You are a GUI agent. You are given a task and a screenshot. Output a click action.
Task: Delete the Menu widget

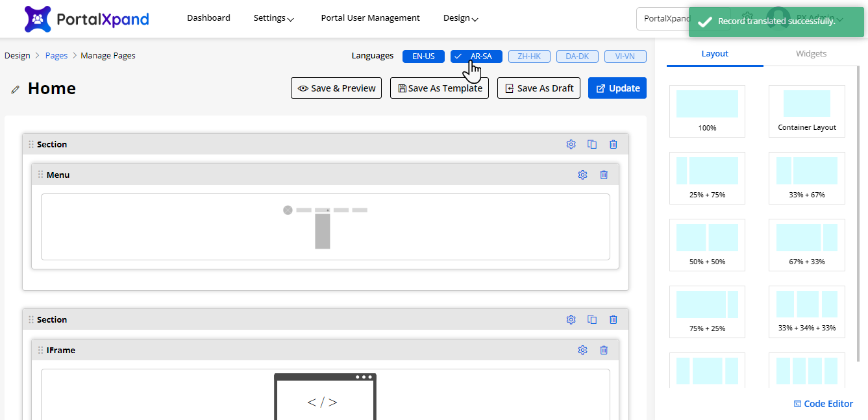(604, 175)
